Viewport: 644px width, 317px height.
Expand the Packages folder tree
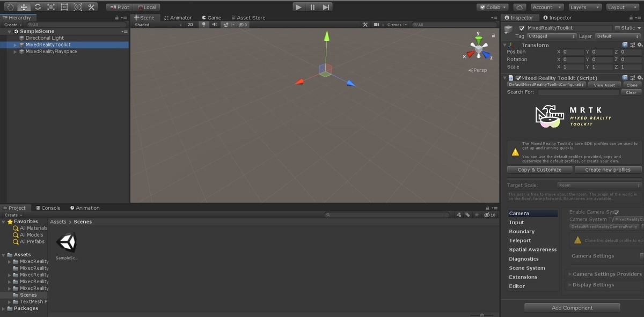[4, 308]
